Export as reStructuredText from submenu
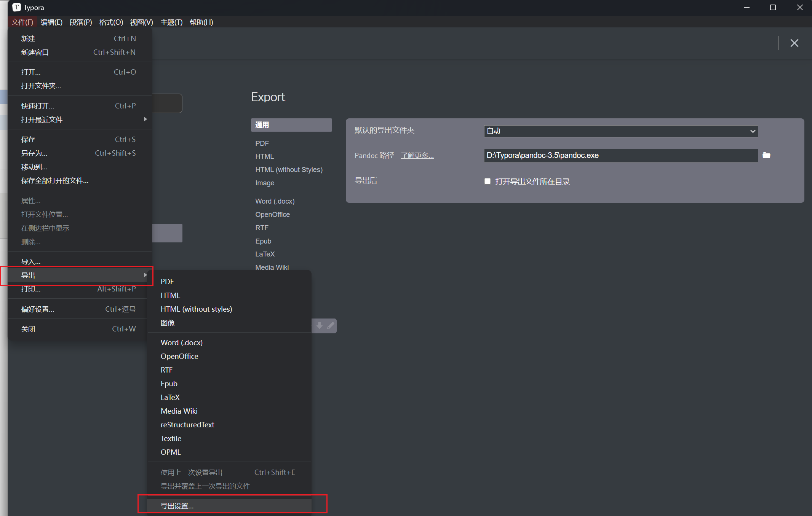The image size is (812, 516). click(x=229, y=425)
